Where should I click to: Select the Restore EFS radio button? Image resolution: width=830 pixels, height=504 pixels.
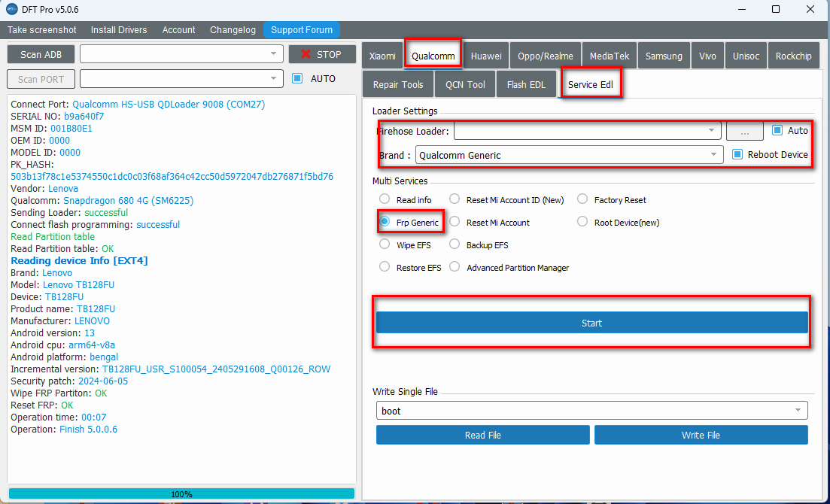[x=385, y=267]
